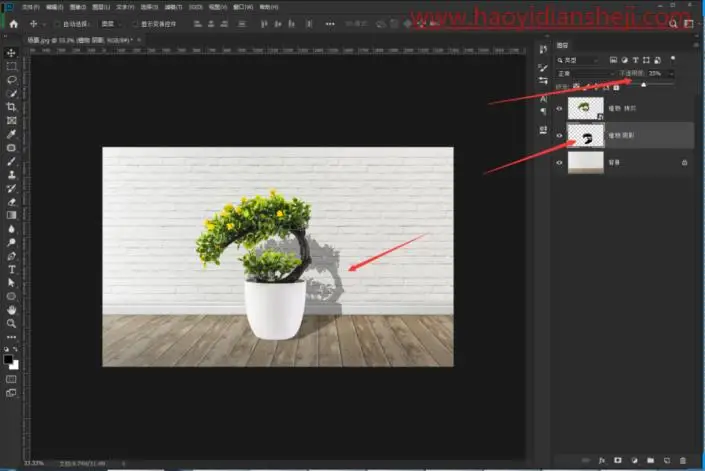This screenshot has width=705, height=471.
Task: Select the Dodge tool
Action: [11, 243]
